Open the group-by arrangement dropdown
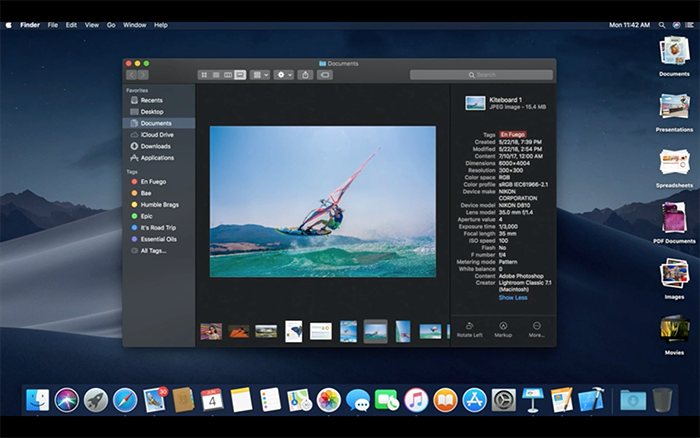The width and height of the screenshot is (700, 438). 260,75
